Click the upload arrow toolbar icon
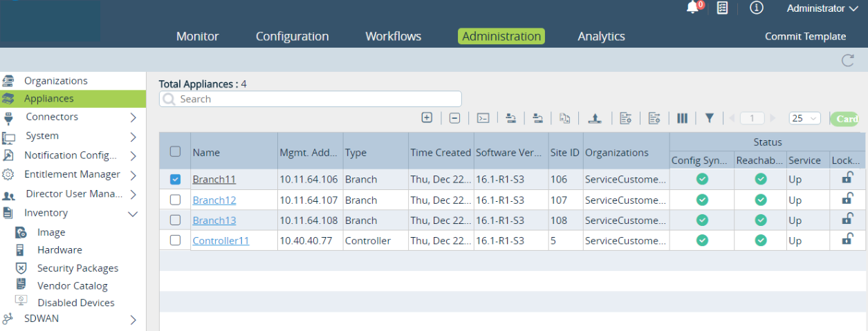Screen dimensions: 868x331 [x=594, y=118]
